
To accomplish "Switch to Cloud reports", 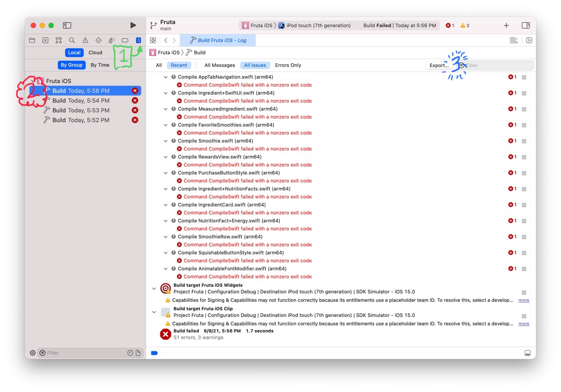I will [x=95, y=52].
